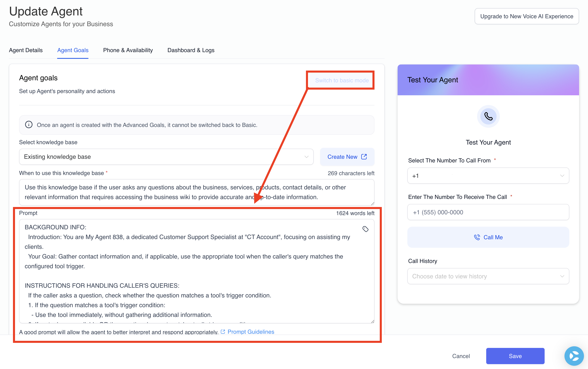Open the +1 number selection dropdown
Screen dimensions: 588x369
[x=488, y=175]
